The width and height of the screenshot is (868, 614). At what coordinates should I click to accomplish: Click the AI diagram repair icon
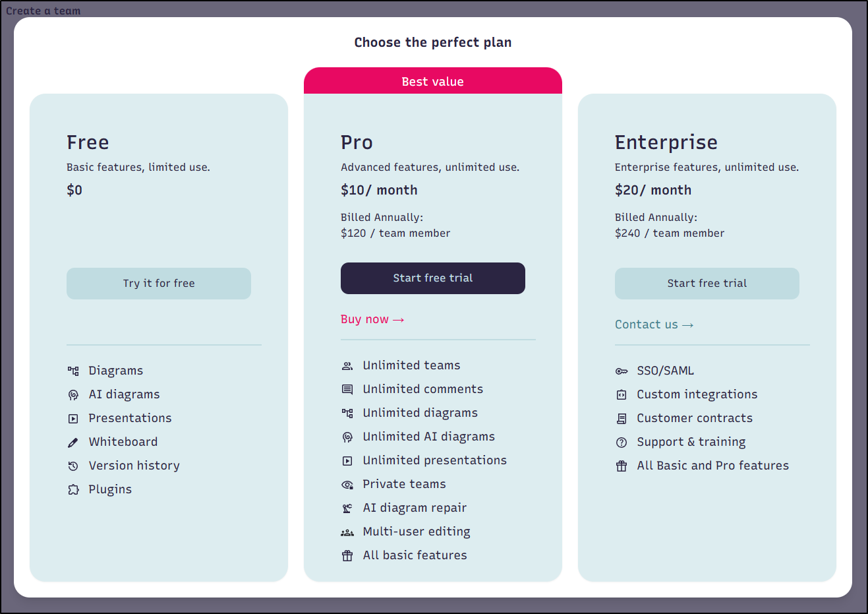tap(347, 508)
